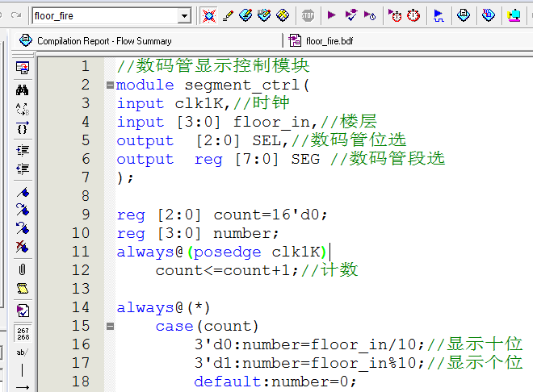This screenshot has height=392, width=533.
Task: Click 'count=16'd0;' on line 9
Action: click(x=271, y=215)
